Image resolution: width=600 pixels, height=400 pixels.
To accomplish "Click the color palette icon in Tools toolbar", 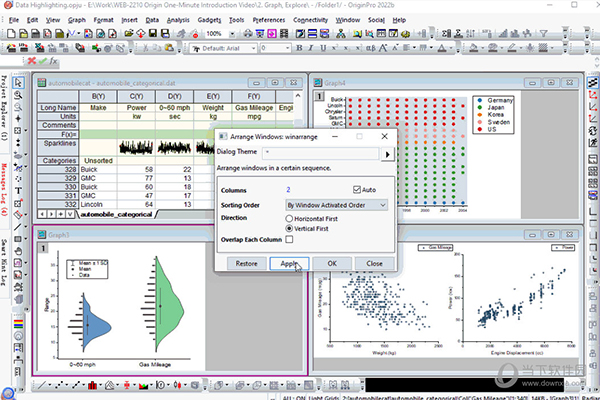I will click(x=18, y=324).
